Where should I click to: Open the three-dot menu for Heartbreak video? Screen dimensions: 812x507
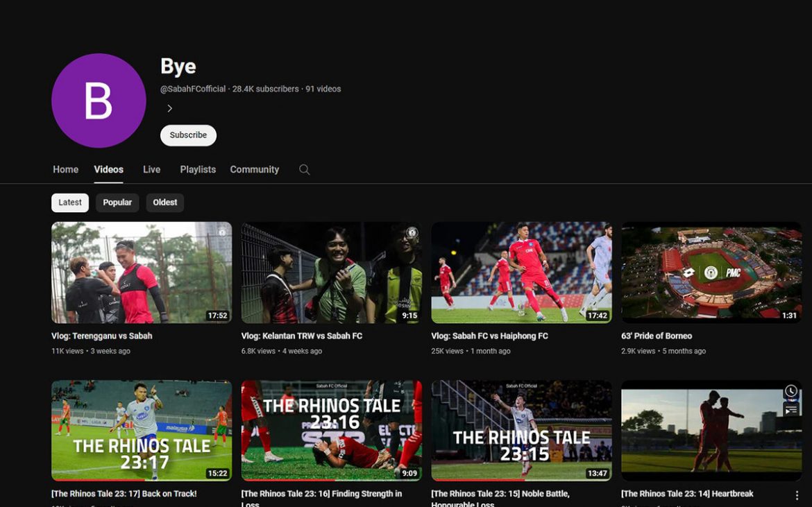pos(797,495)
